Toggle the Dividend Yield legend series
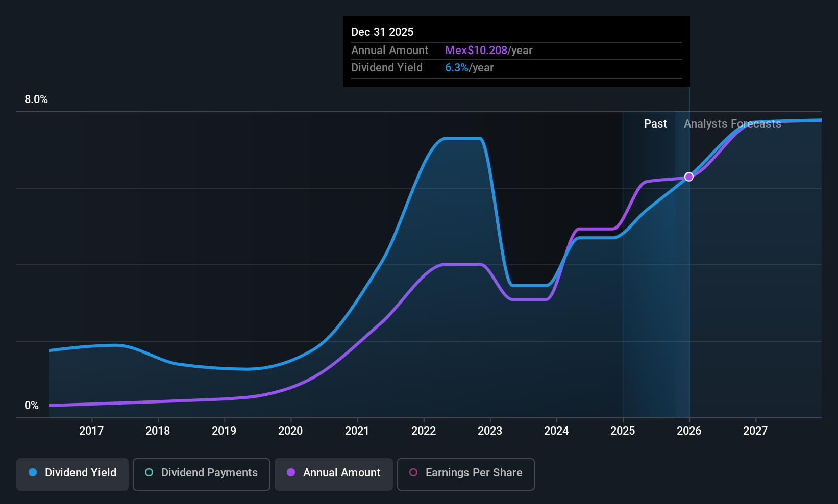838x504 pixels. point(72,474)
